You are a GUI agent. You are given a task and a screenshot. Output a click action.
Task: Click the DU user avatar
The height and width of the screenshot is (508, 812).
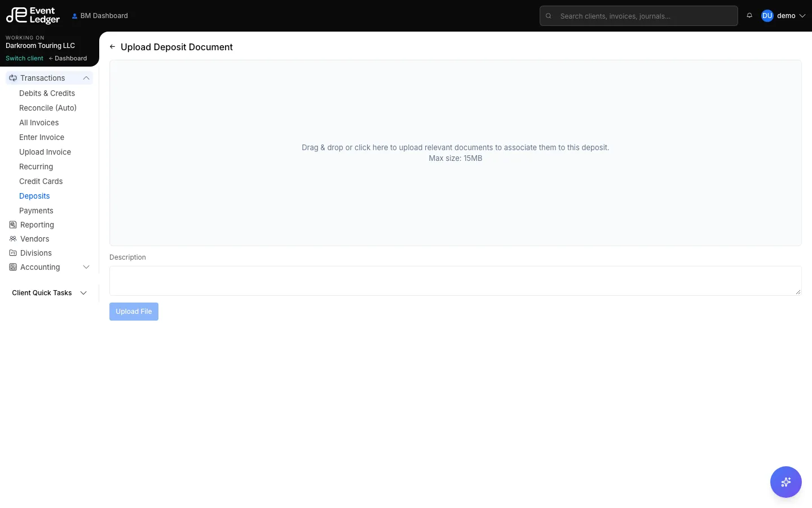767,16
